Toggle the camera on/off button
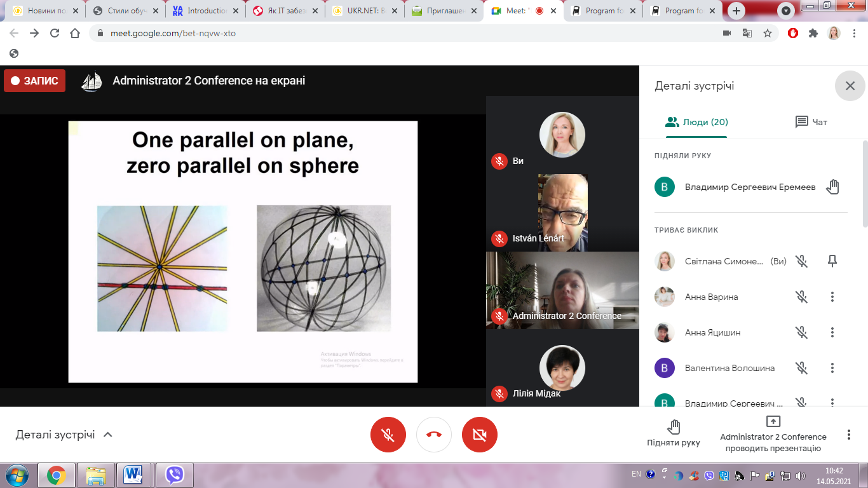868x488 pixels. tap(480, 435)
